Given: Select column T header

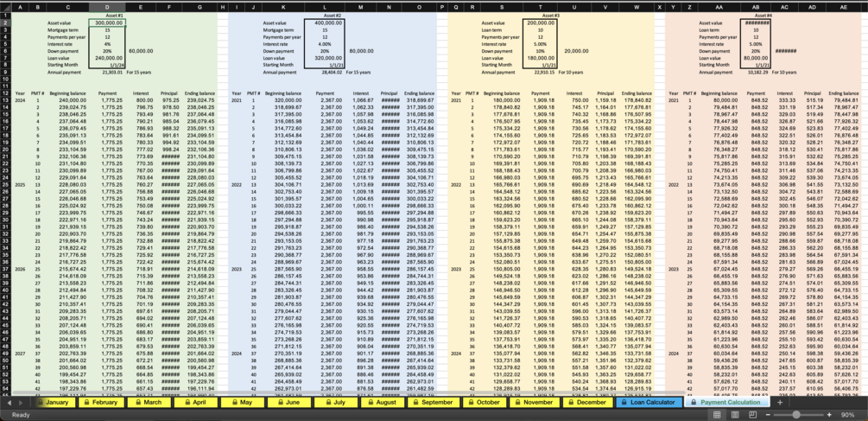Looking at the screenshot, I should tap(540, 8).
